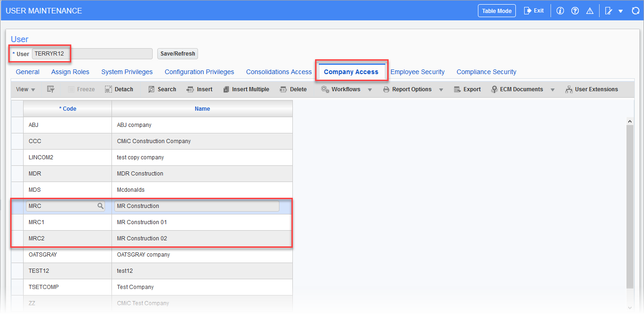The width and height of the screenshot is (644, 314).
Task: Select the LINCOM2 code cell
Action: (x=68, y=157)
